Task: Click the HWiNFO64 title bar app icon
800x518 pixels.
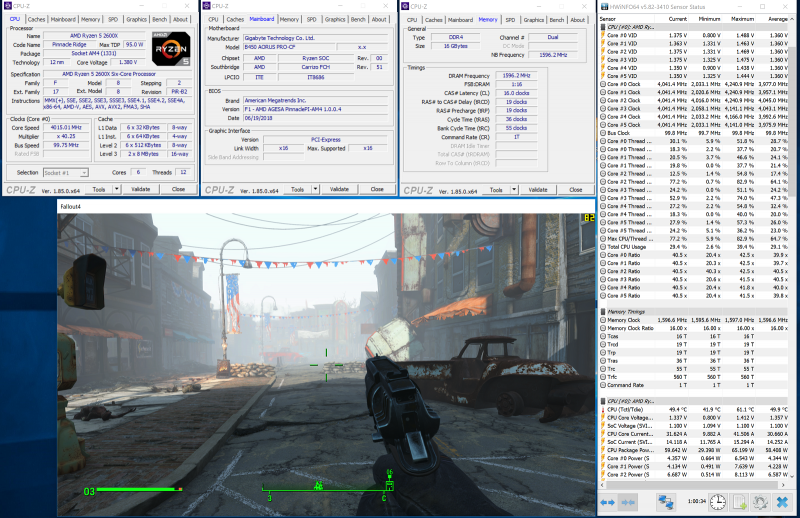Action: click(604, 7)
